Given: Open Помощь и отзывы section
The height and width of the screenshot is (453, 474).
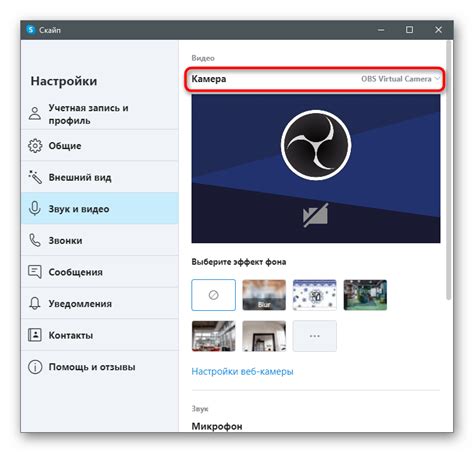Looking at the screenshot, I should point(100,367).
